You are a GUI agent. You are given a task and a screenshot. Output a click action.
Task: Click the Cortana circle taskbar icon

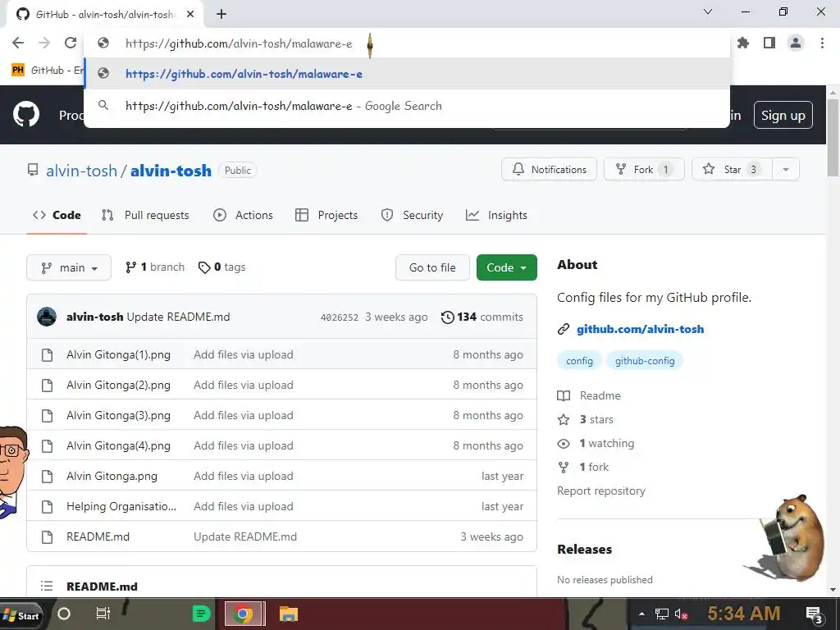64,614
